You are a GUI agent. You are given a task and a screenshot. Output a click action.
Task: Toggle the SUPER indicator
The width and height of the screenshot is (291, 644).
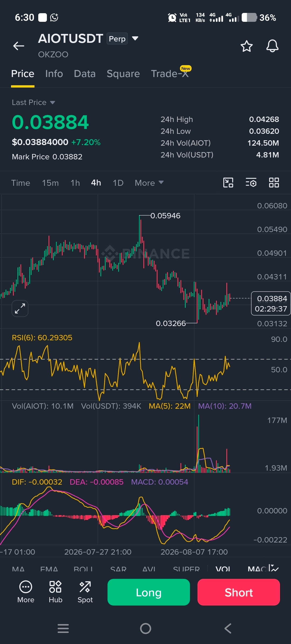pos(186,569)
